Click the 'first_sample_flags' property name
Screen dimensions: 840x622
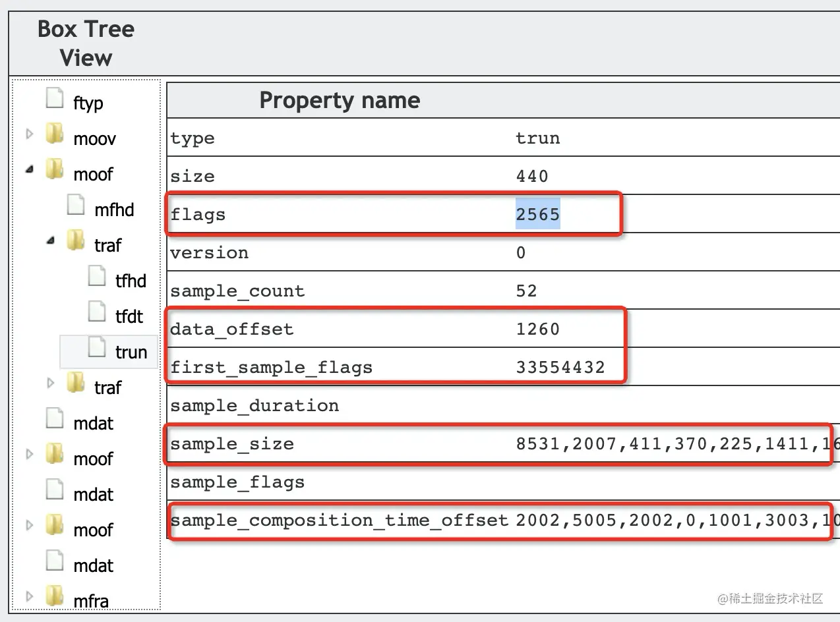pyautogui.click(x=271, y=368)
